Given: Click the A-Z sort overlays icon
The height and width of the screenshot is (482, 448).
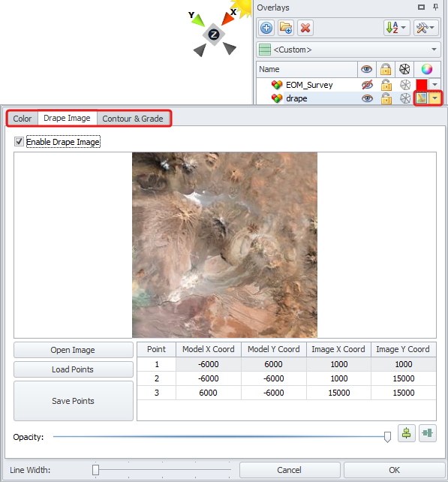Looking at the screenshot, I should 396,28.
